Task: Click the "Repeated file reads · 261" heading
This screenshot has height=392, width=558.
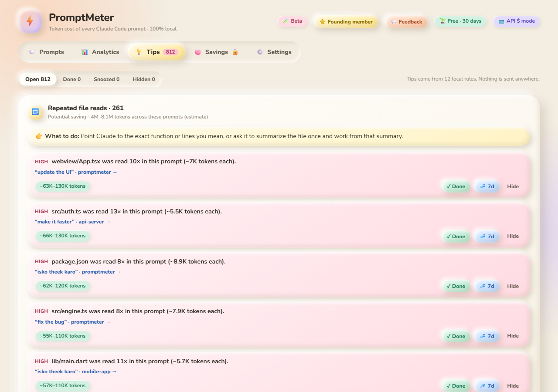Action: pyautogui.click(x=86, y=108)
